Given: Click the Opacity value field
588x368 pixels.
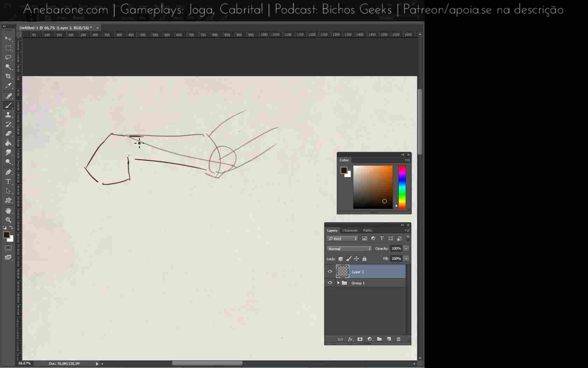Looking at the screenshot, I should 397,248.
